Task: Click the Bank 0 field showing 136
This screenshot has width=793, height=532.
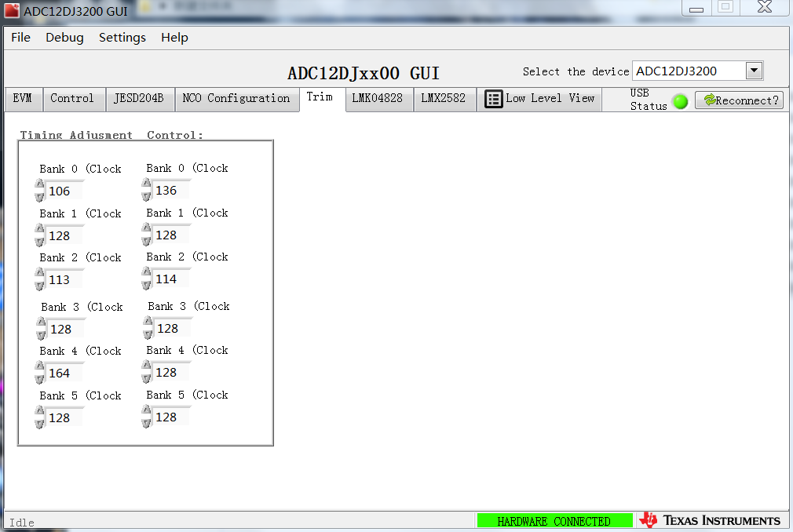Action: (x=172, y=191)
